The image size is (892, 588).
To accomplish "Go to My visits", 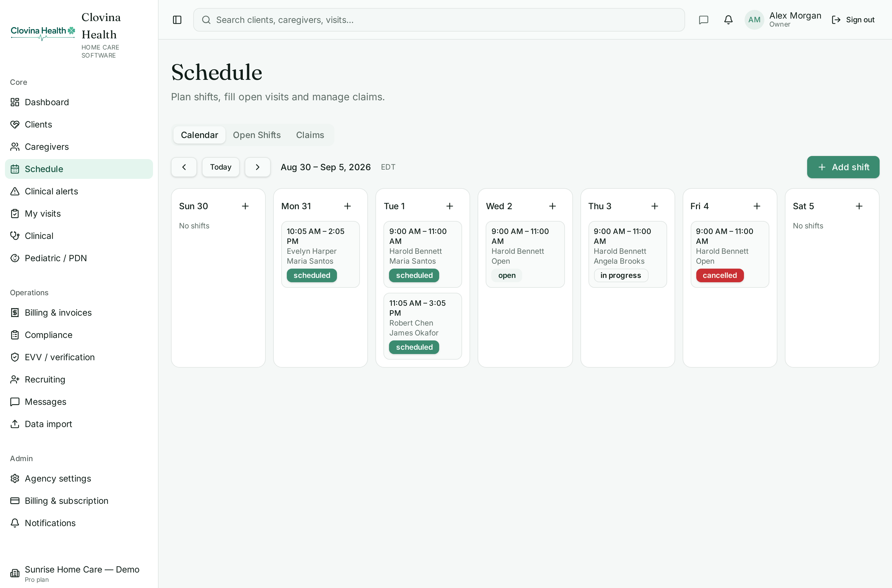I will [79, 214].
